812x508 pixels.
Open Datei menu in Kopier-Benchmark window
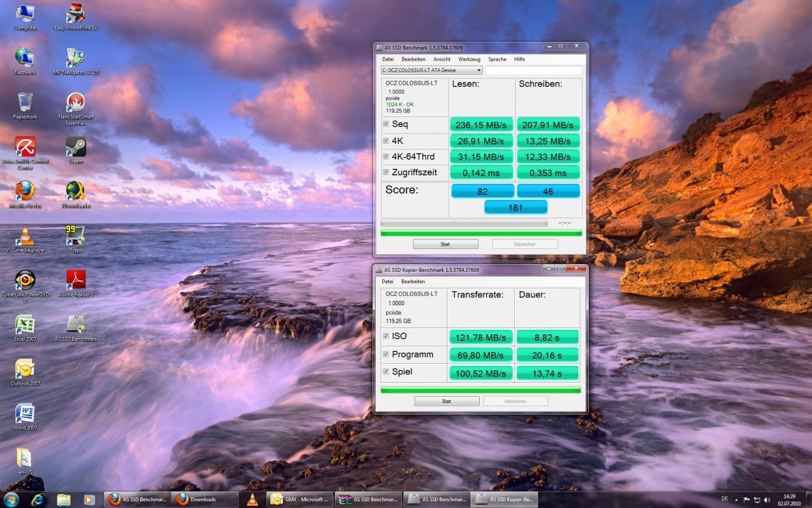tap(387, 281)
